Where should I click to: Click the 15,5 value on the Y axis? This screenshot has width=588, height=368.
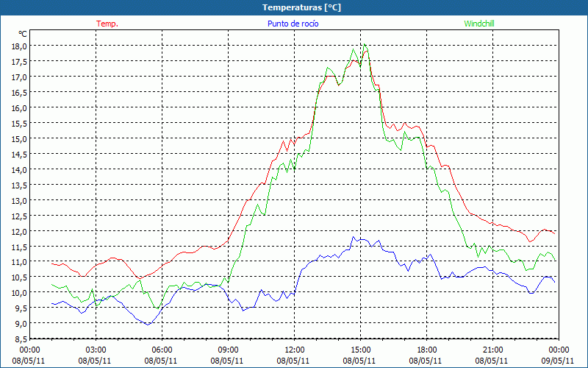(x=19, y=123)
